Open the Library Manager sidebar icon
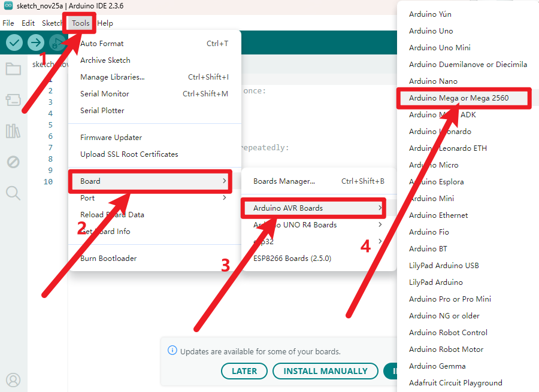This screenshot has height=392, width=539. (x=13, y=131)
